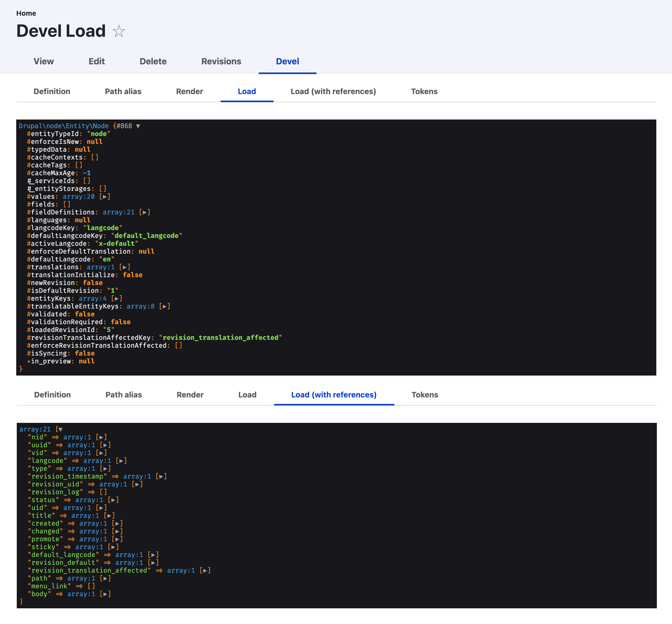Expand the #translations array:1 arrow
The width and height of the screenshot is (672, 624).
[x=125, y=267]
